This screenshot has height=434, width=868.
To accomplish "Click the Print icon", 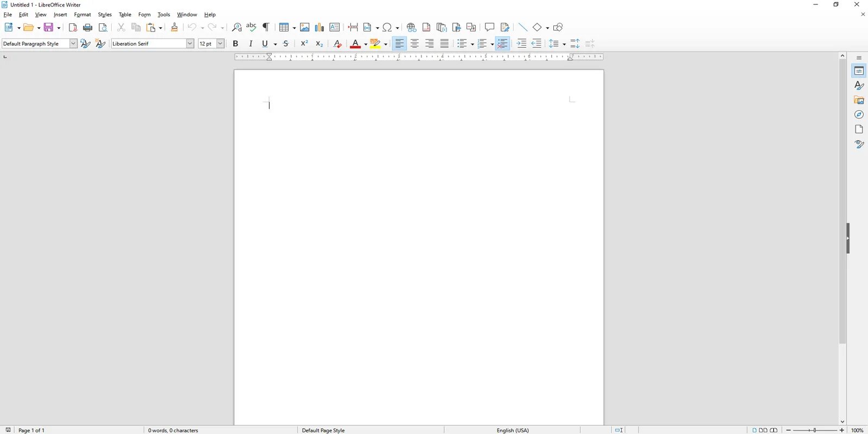I will tap(88, 28).
